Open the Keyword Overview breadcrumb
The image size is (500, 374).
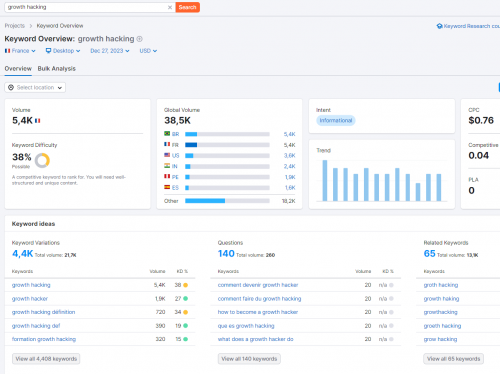point(60,26)
